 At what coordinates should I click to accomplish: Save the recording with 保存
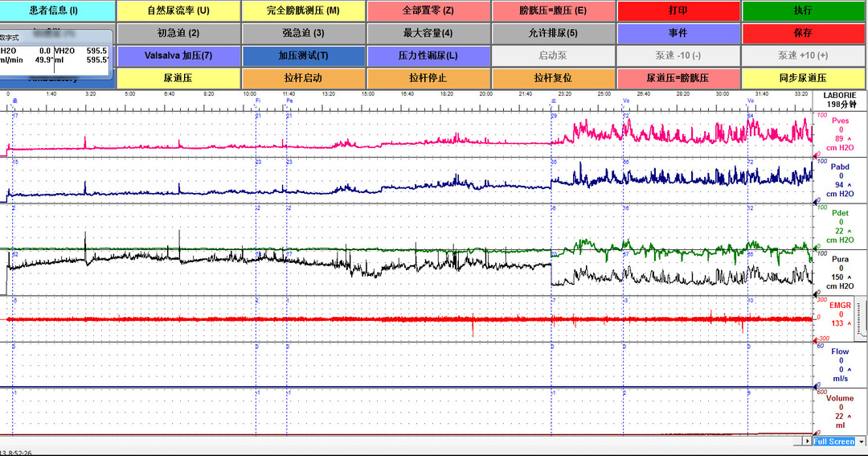point(802,34)
